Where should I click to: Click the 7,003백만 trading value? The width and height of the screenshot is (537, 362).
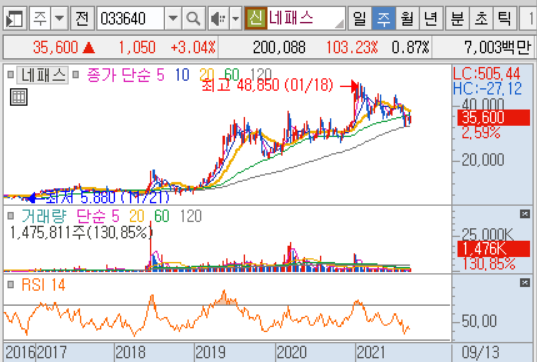tap(498, 47)
